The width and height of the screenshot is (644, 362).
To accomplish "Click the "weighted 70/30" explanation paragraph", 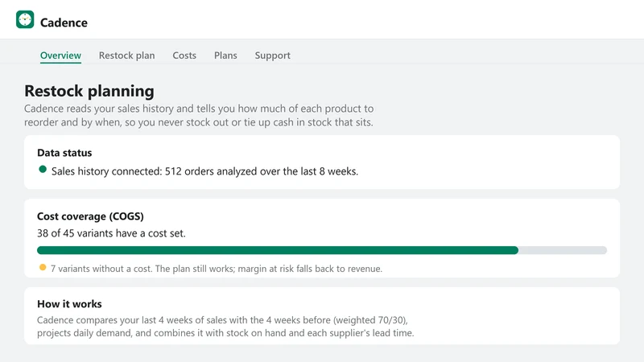I will coord(225,327).
